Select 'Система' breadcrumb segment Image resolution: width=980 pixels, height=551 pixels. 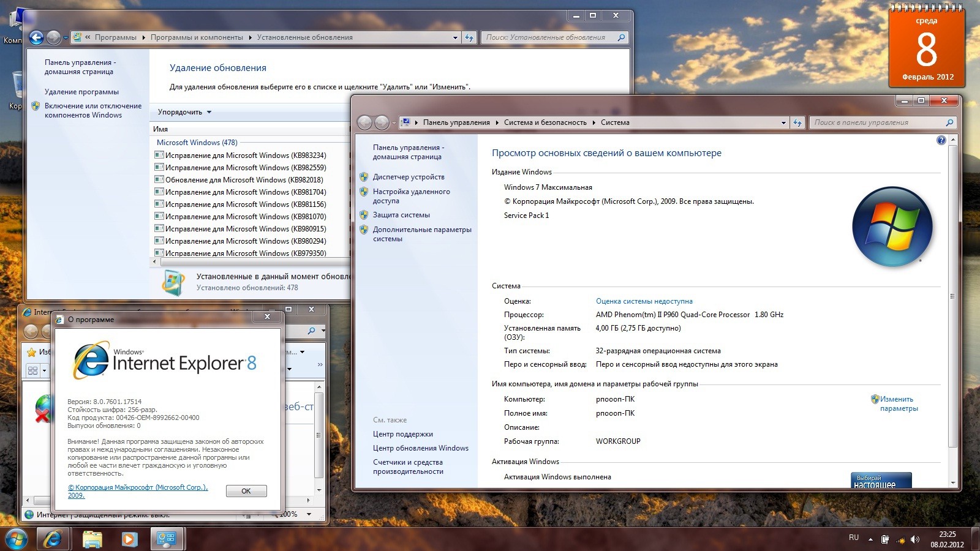[615, 122]
